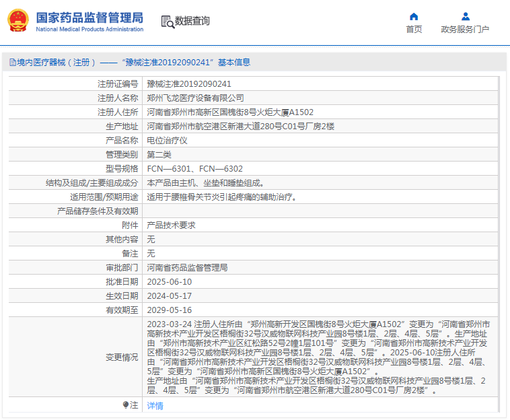Click the national emblem logo

coord(18,20)
